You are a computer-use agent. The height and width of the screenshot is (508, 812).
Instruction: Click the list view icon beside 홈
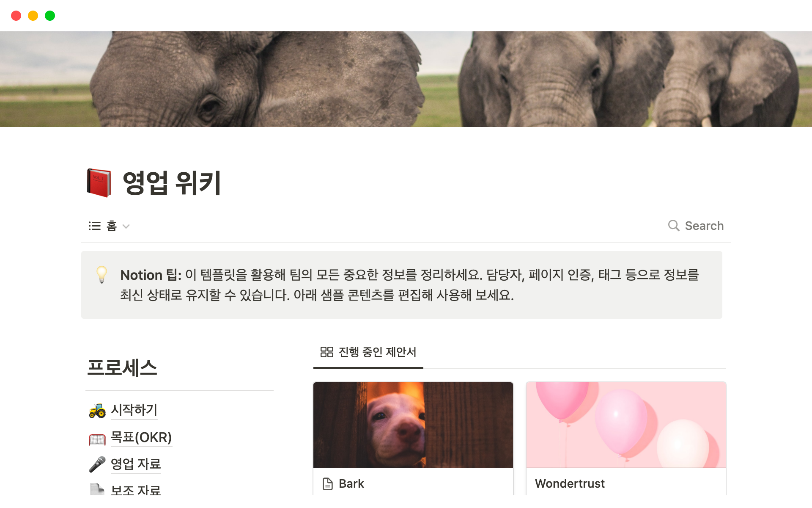(95, 226)
